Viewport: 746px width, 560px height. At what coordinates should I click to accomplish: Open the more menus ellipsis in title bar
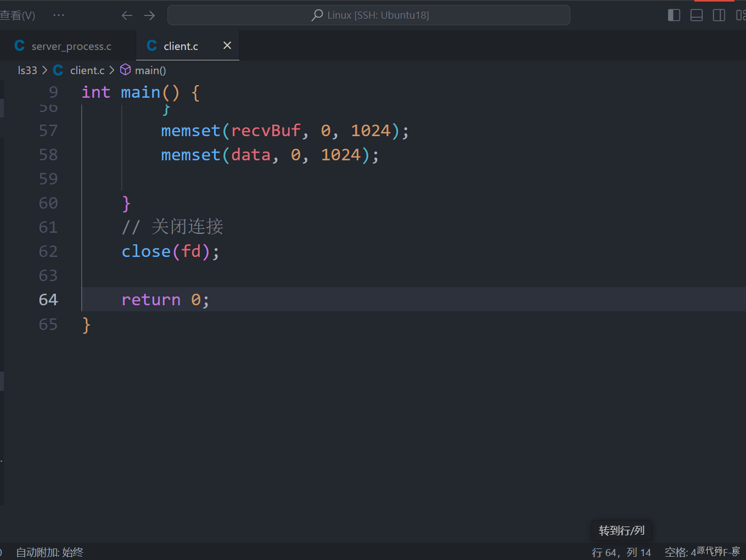[59, 15]
